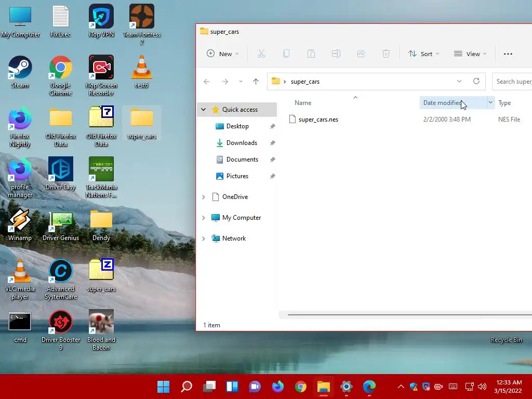The height and width of the screenshot is (399, 532).
Task: Select the Google Chrome desktop icon
Action: click(60, 76)
